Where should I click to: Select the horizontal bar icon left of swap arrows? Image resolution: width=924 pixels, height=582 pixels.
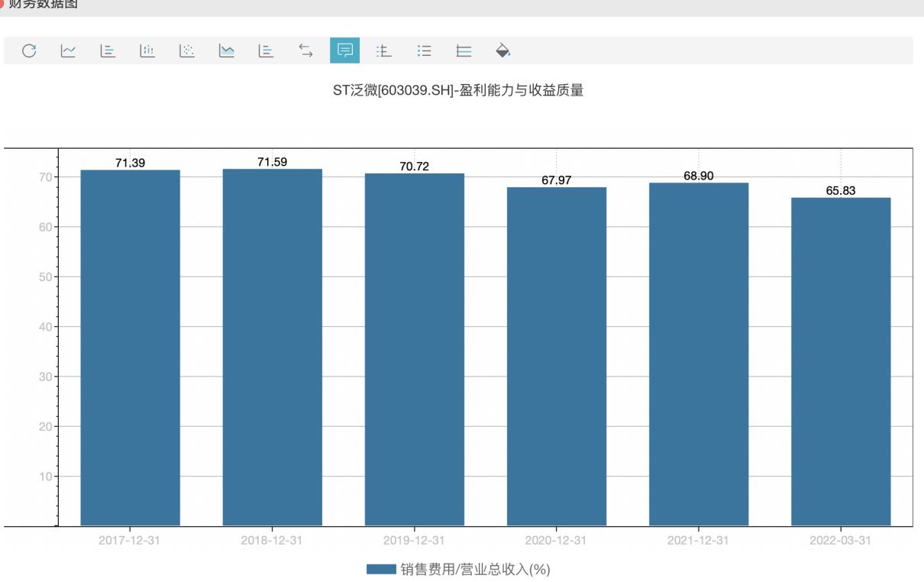[x=266, y=51]
